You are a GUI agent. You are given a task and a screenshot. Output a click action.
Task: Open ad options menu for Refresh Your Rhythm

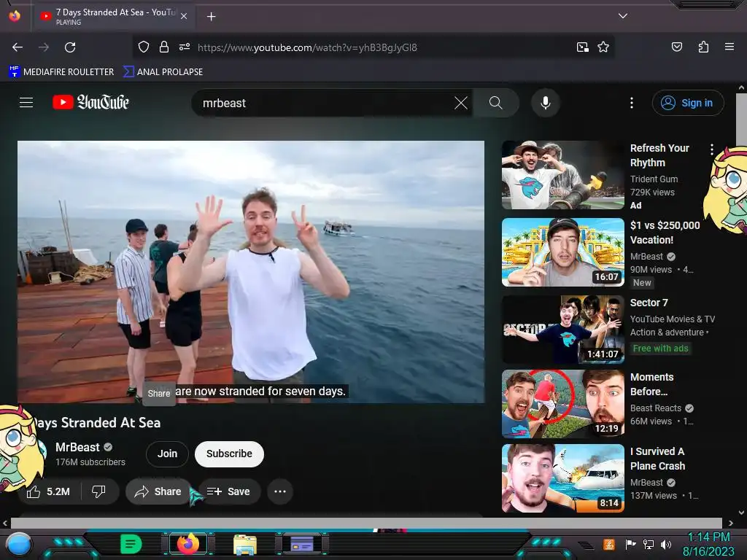click(712, 149)
